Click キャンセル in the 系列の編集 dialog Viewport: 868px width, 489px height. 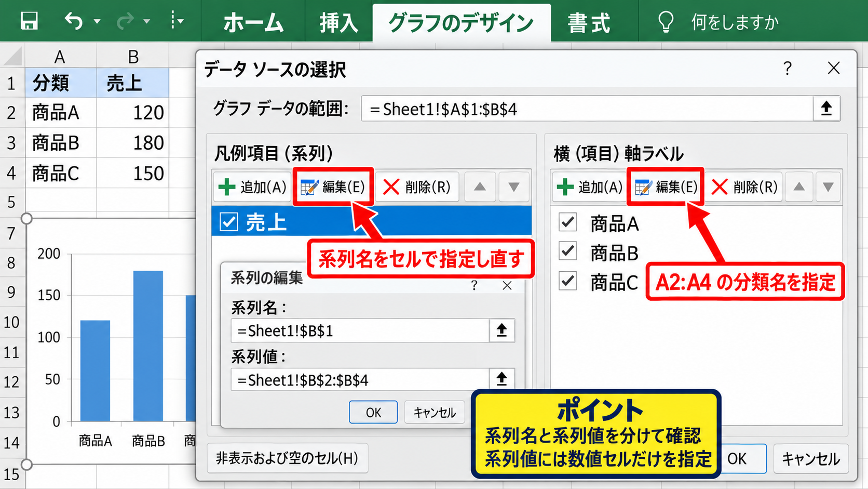pos(435,412)
